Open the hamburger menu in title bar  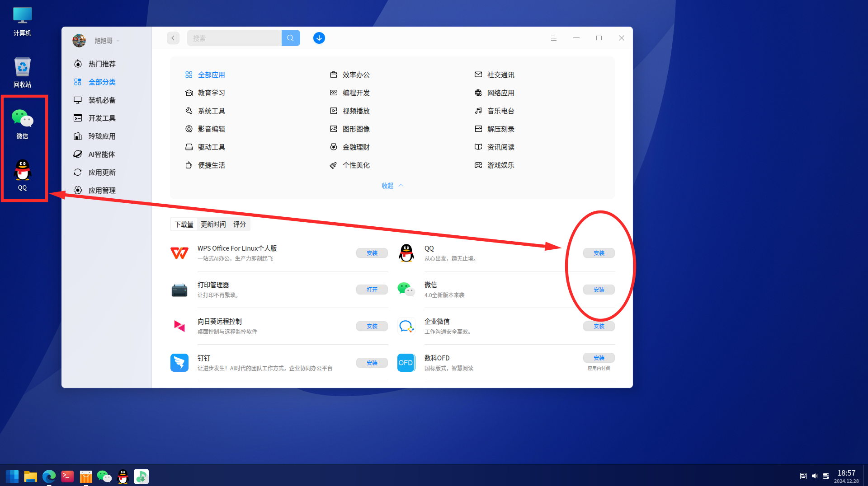554,38
